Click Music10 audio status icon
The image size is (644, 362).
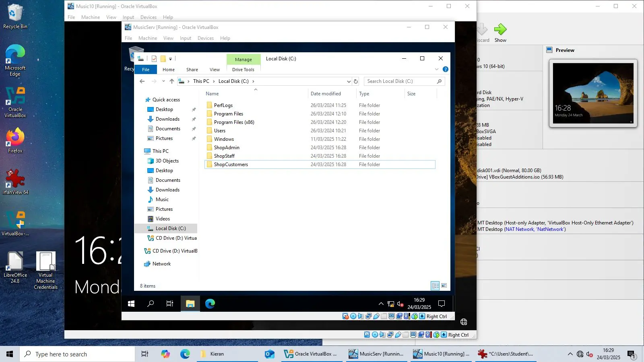coord(382,335)
